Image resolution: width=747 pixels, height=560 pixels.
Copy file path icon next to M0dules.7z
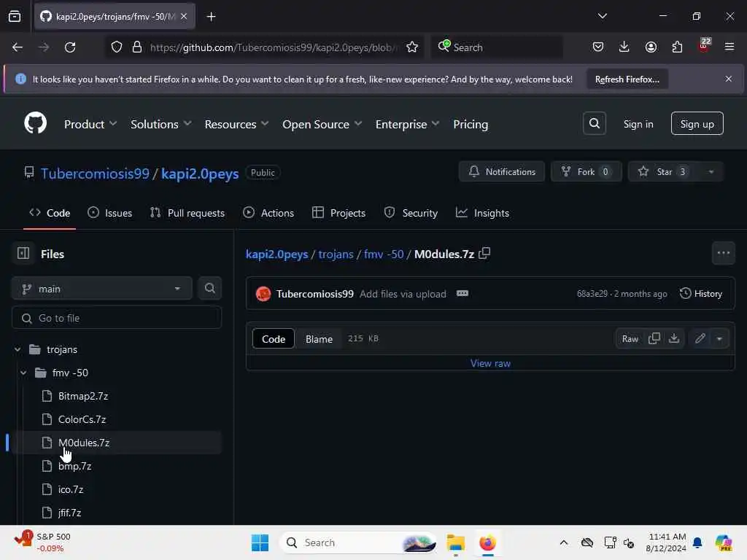pyautogui.click(x=484, y=253)
